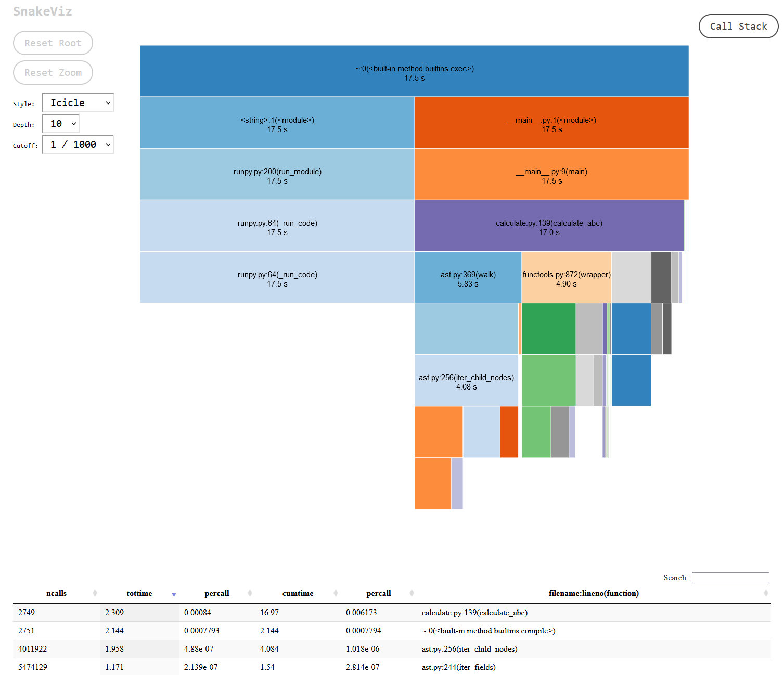
Task: Click the Reset Zoom button
Action: click(53, 73)
